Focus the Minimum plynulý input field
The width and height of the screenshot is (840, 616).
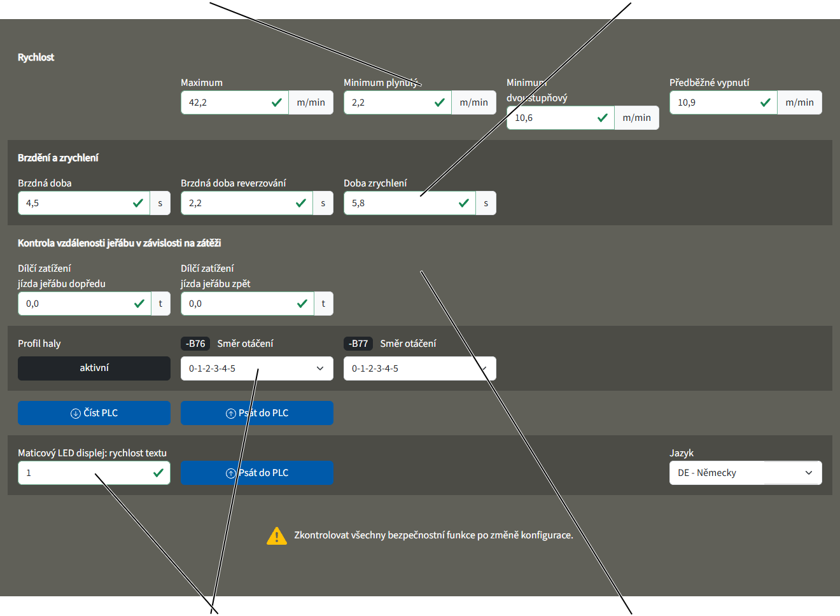[x=398, y=102]
